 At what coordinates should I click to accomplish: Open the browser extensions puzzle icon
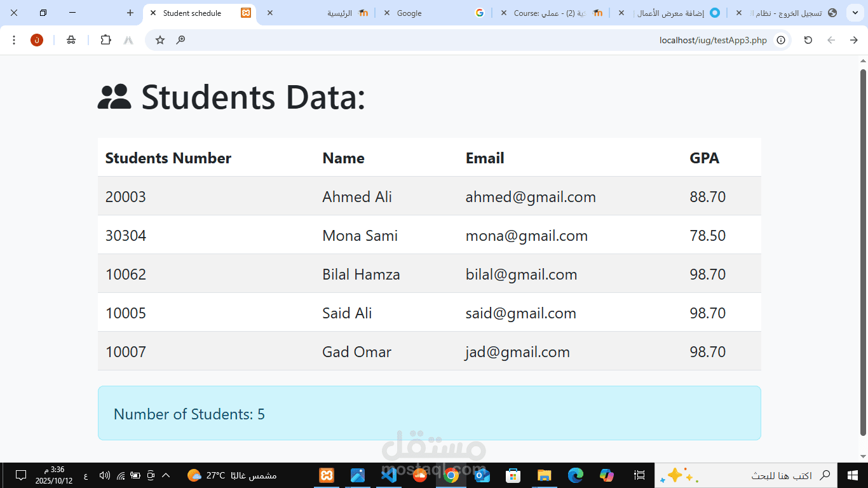click(105, 39)
